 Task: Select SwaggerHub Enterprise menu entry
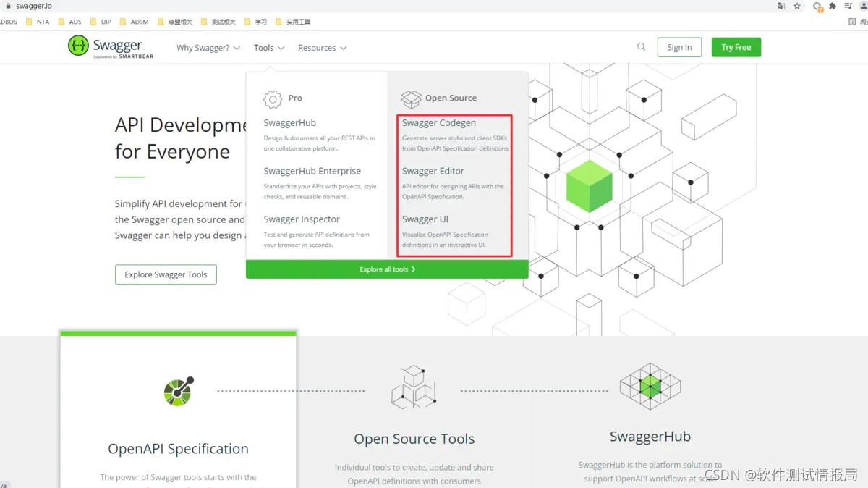pos(312,171)
